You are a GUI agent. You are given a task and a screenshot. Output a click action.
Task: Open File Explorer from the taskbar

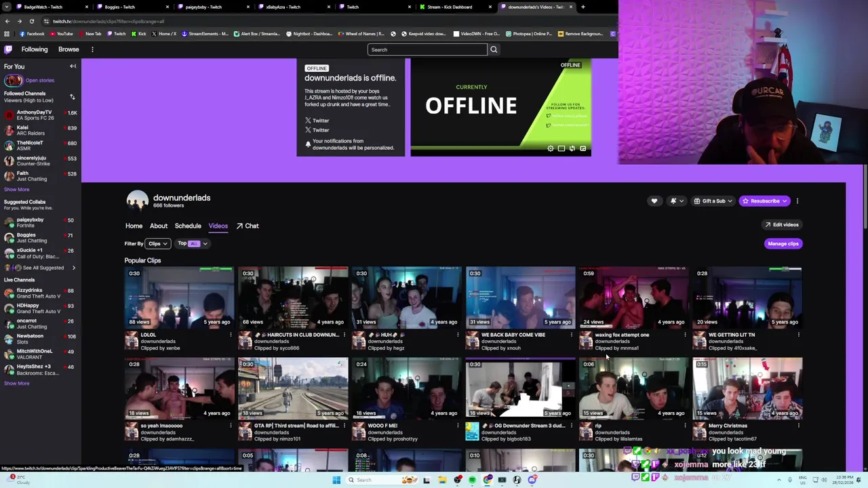[x=442, y=480]
